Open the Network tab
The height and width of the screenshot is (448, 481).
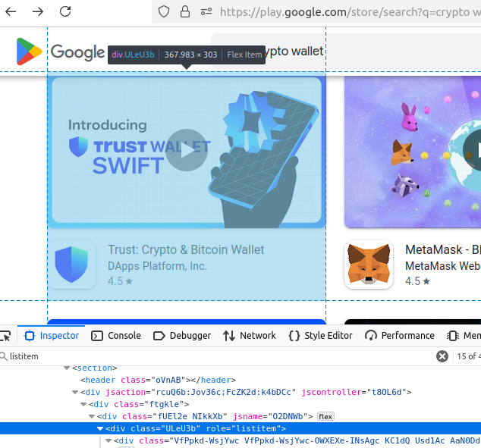250,336
